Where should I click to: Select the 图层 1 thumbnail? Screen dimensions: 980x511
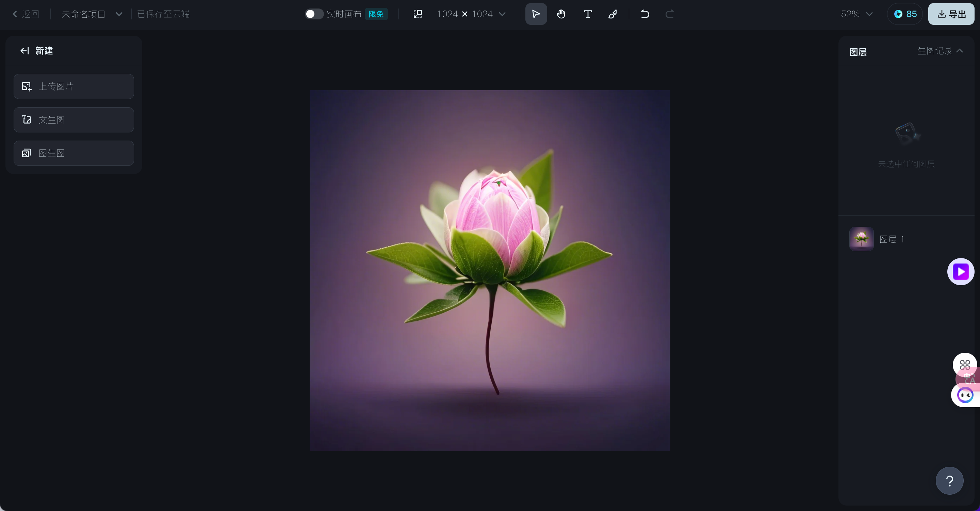point(861,239)
